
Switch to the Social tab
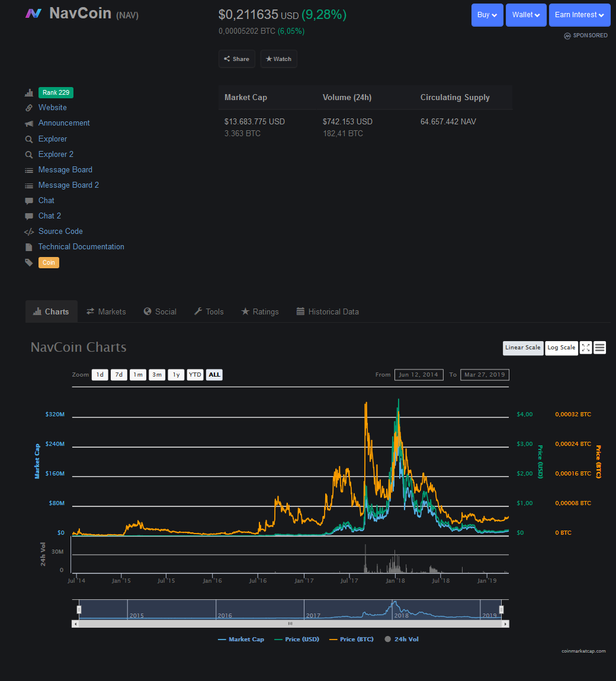[160, 312]
